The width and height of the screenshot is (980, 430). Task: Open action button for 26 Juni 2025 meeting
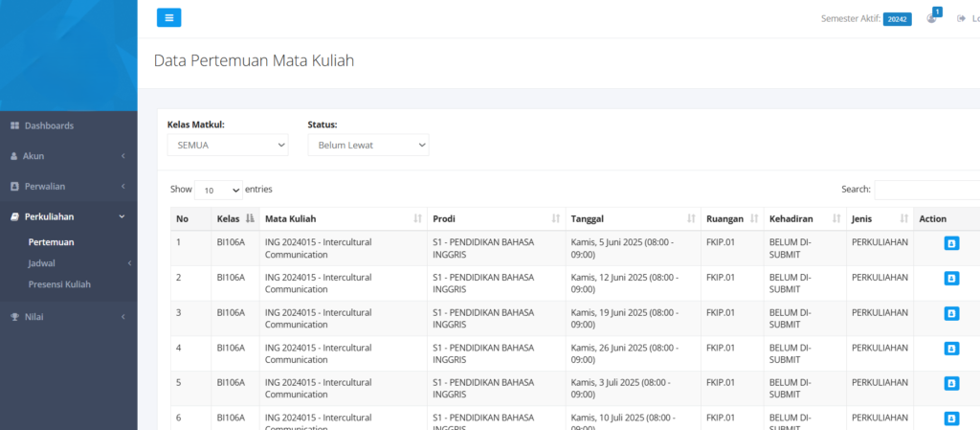pyautogui.click(x=951, y=349)
